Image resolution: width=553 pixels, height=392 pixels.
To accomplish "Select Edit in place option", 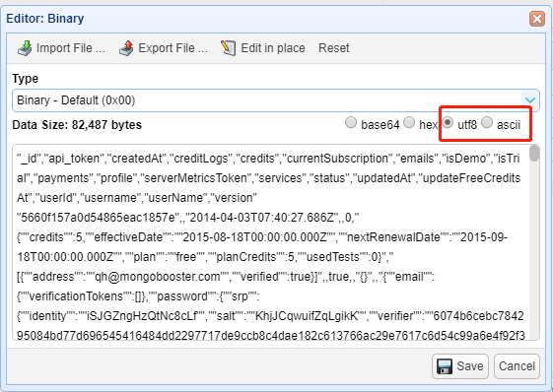I will pyautogui.click(x=263, y=48).
